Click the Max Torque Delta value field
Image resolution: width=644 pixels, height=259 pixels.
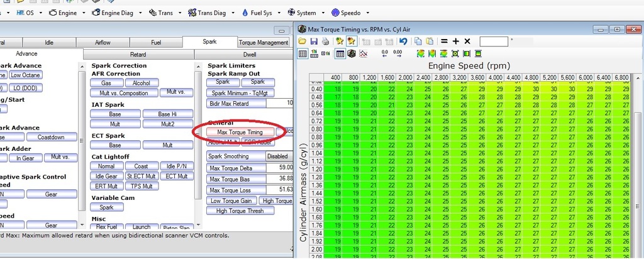(x=280, y=168)
